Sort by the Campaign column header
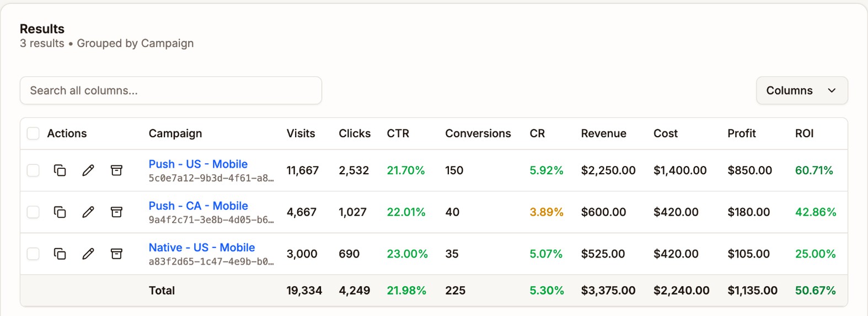The image size is (868, 316). 175,133
